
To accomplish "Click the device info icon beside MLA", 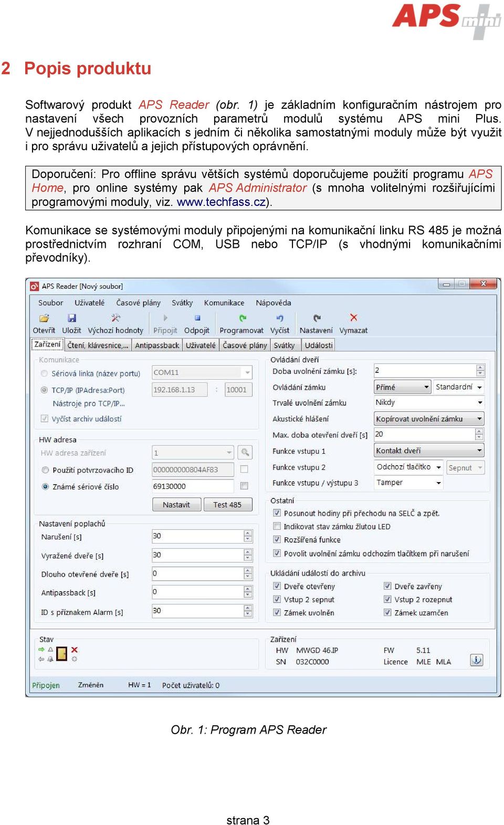I will click(476, 660).
